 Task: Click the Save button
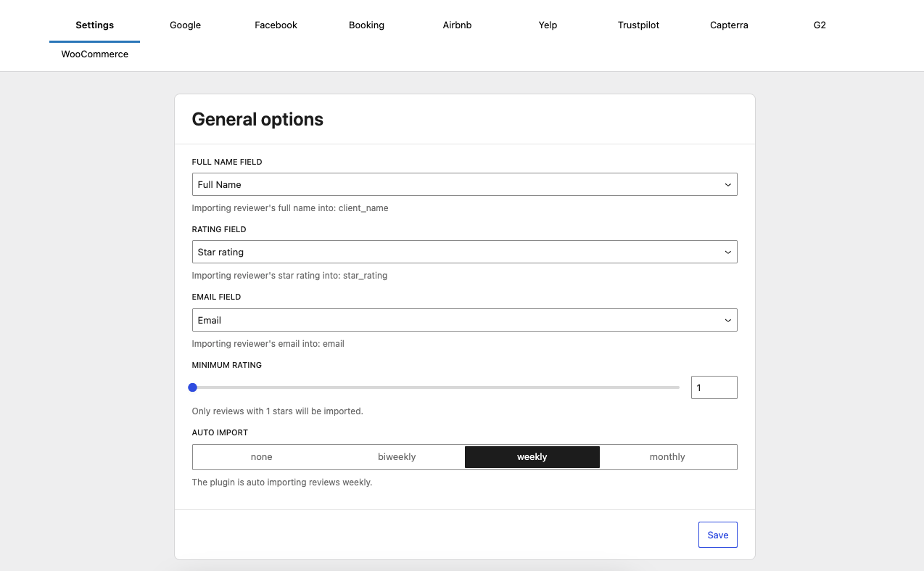(717, 535)
